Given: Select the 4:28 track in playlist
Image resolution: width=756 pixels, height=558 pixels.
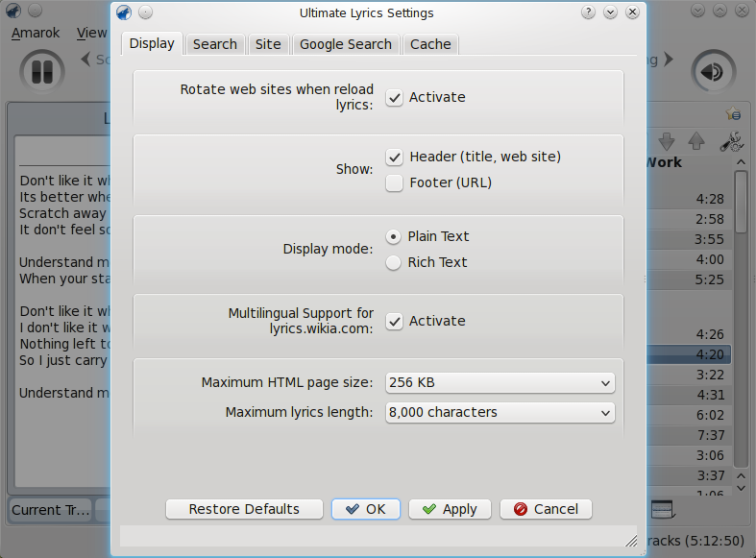Looking at the screenshot, I should coord(690,199).
